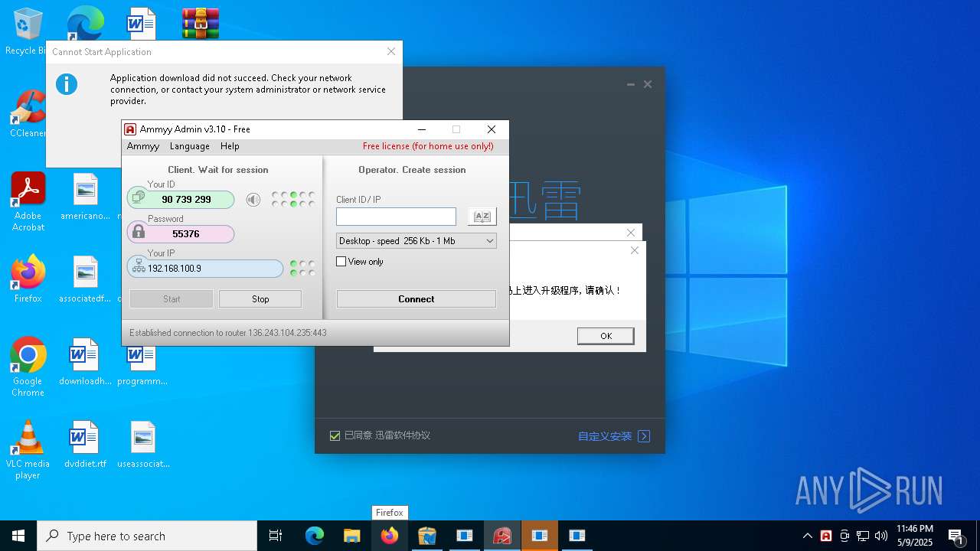Show hidden system tray icons
This screenshot has width=980, height=551.
[808, 536]
